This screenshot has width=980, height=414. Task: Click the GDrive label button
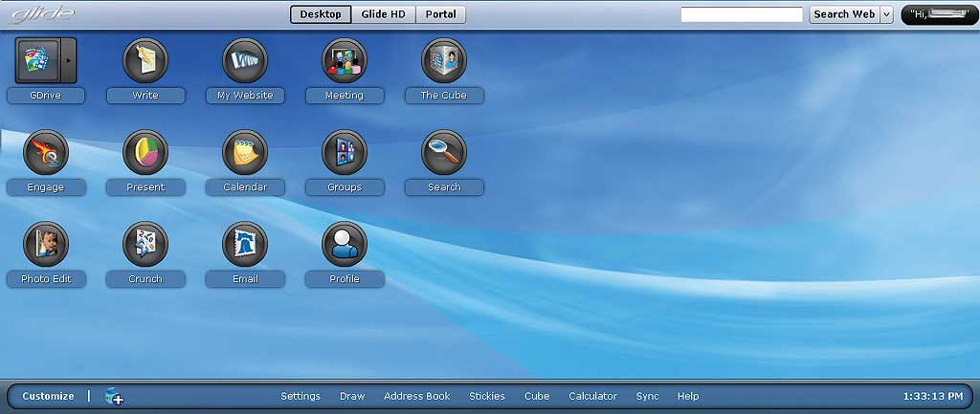point(46,96)
